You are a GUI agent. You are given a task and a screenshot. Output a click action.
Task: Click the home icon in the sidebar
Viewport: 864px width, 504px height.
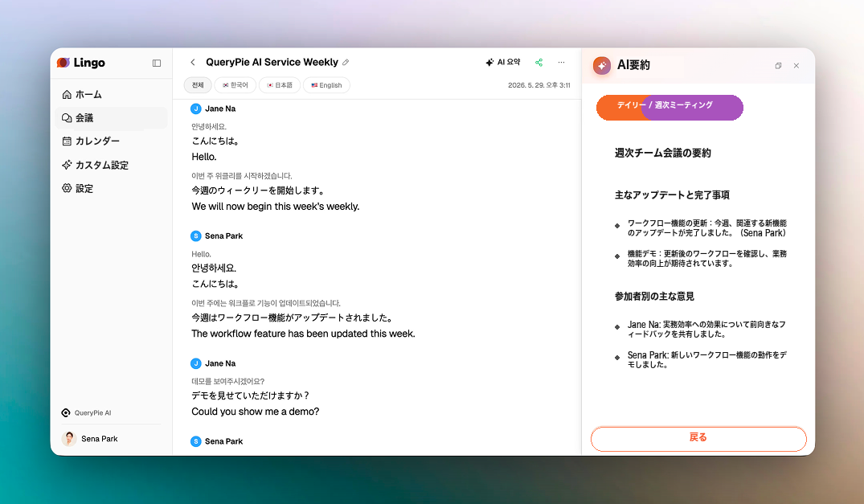(67, 94)
